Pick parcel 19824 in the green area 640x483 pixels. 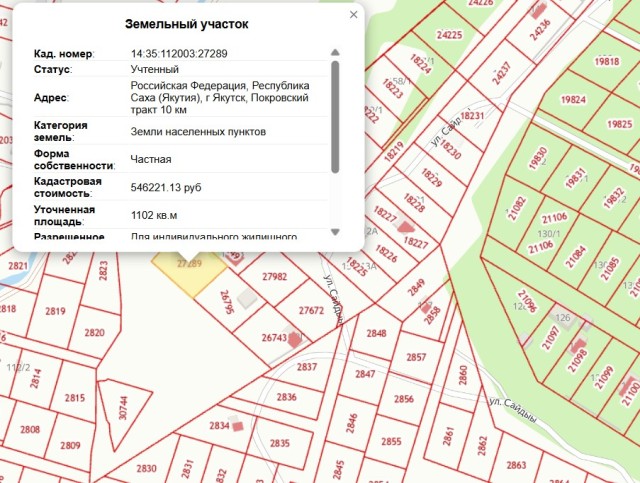pyautogui.click(x=573, y=99)
